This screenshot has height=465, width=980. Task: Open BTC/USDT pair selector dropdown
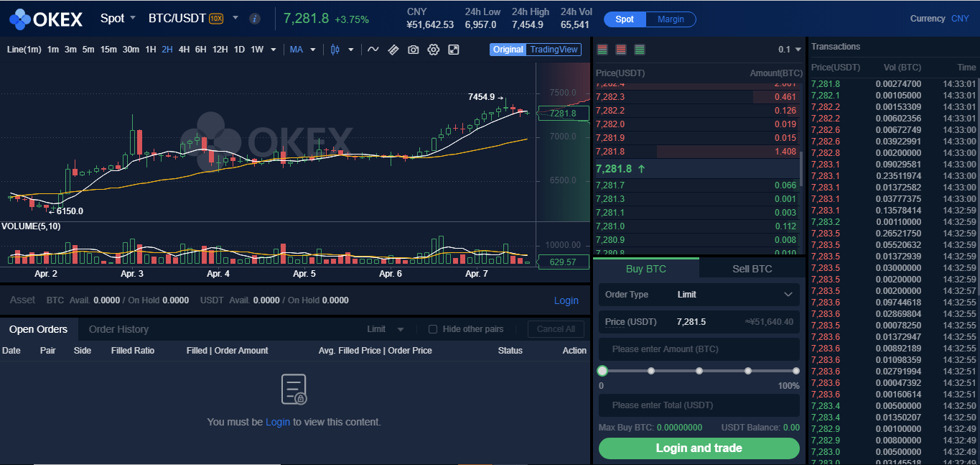[235, 18]
